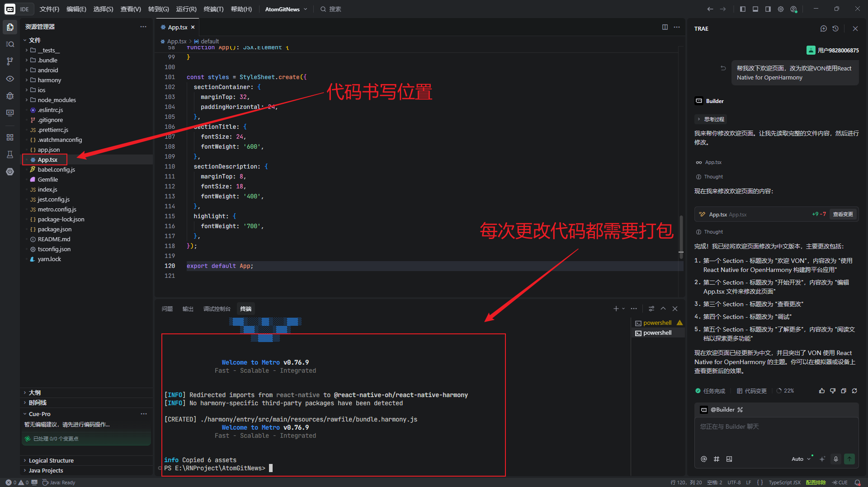Toggle the bottom panel layout icon
Image resolution: width=868 pixels, height=487 pixels.
[755, 9]
